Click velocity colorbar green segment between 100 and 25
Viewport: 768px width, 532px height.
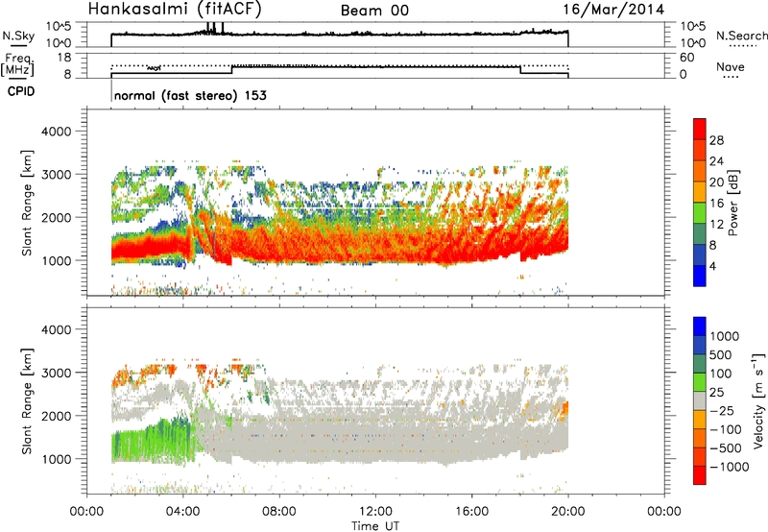700,382
